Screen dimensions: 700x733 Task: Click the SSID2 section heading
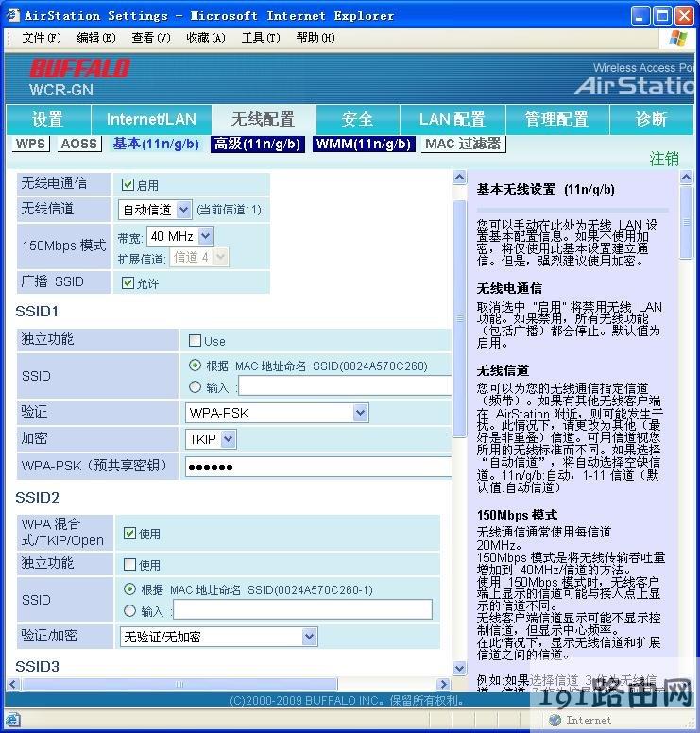pos(38,498)
